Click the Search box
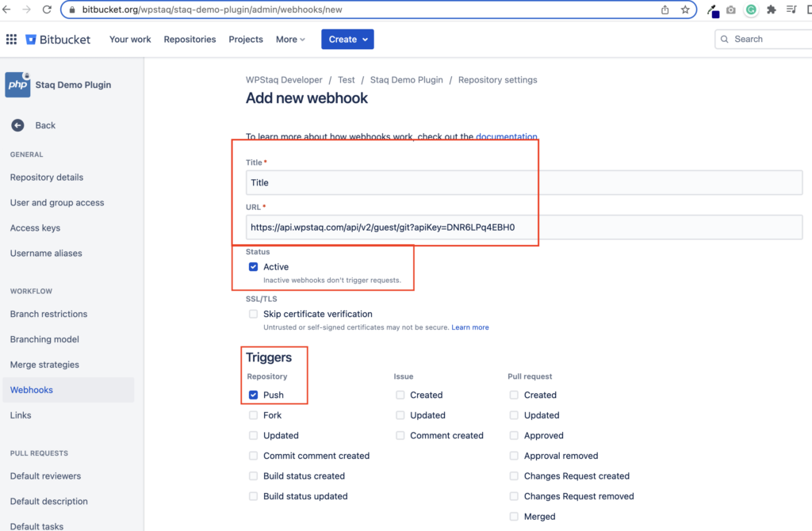Screen dimensions: 812x531 764,39
